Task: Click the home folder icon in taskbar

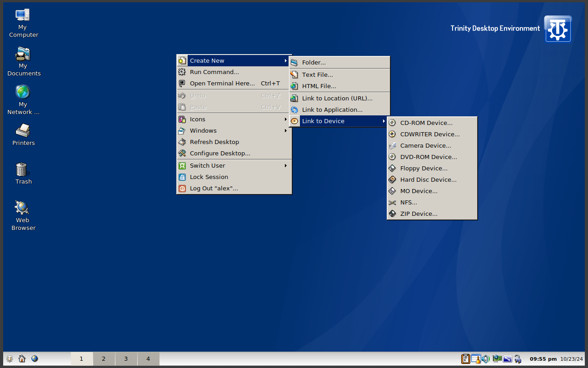Action: tap(22, 359)
